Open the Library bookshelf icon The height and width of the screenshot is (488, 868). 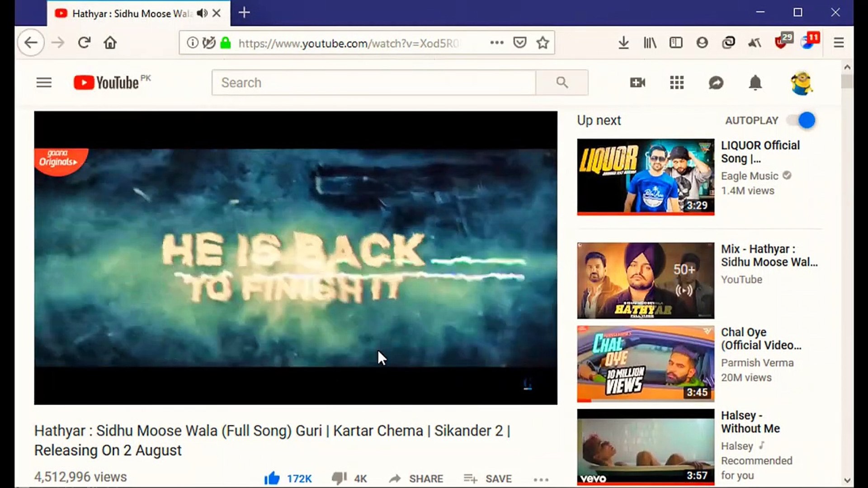click(x=650, y=42)
